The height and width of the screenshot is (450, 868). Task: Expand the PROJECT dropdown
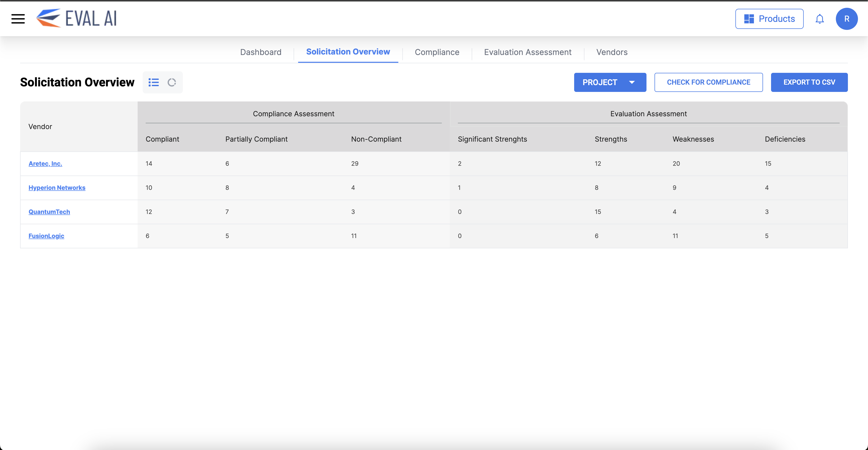(610, 82)
